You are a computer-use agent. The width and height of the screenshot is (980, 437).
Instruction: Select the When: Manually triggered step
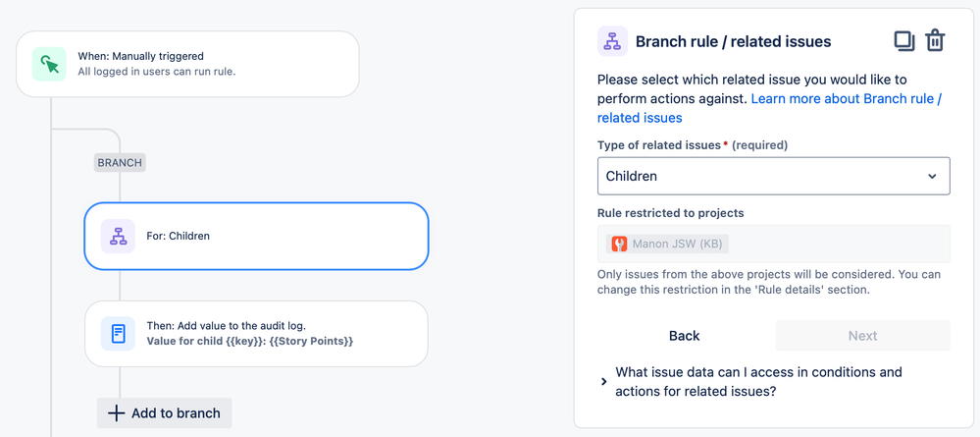coord(187,64)
